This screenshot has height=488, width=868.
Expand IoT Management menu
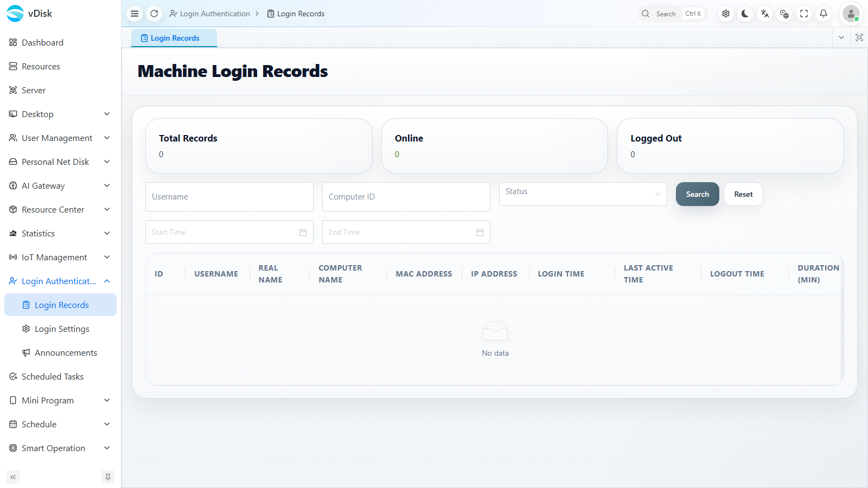(60, 257)
